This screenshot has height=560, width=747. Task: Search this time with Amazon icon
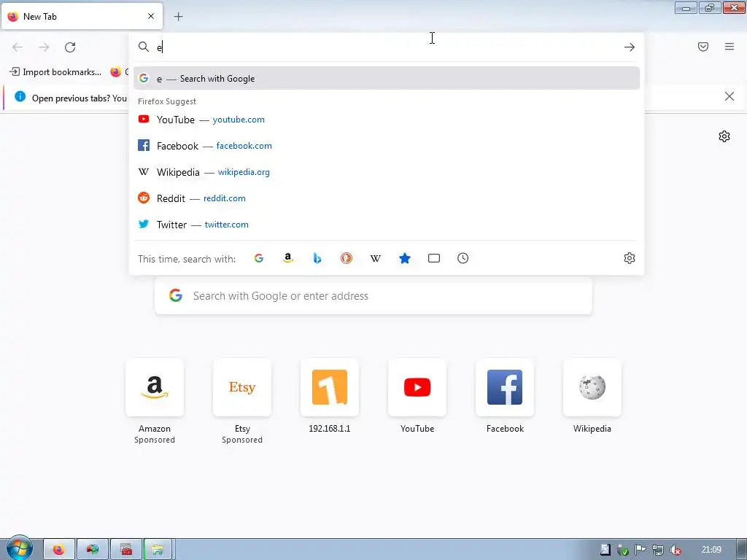pyautogui.click(x=287, y=258)
